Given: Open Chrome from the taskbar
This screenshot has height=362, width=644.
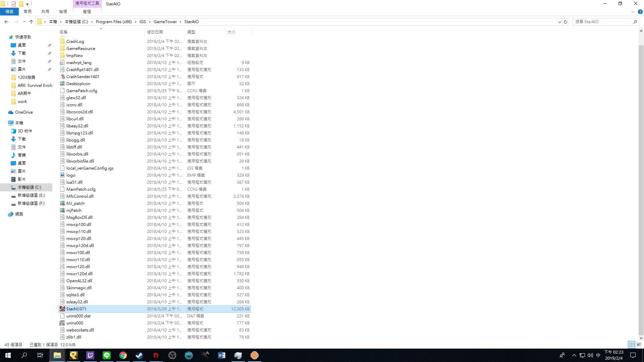Looking at the screenshot, I should (x=123, y=355).
